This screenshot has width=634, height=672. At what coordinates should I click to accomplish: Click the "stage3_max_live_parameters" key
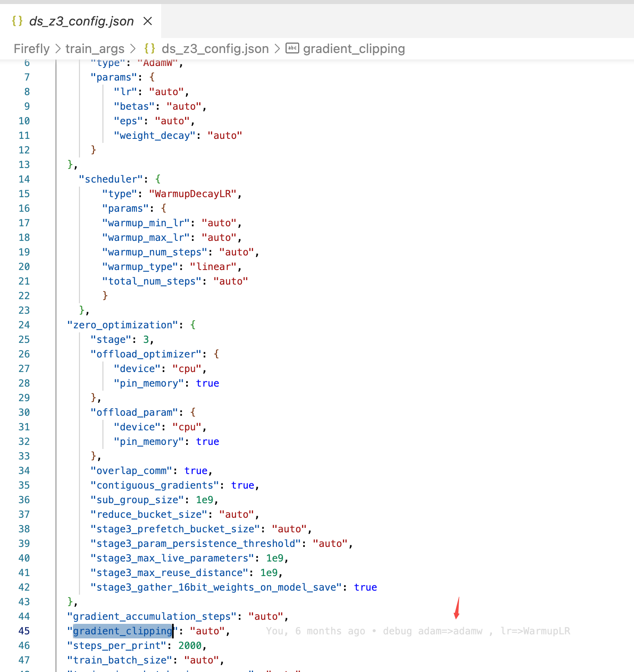172,558
